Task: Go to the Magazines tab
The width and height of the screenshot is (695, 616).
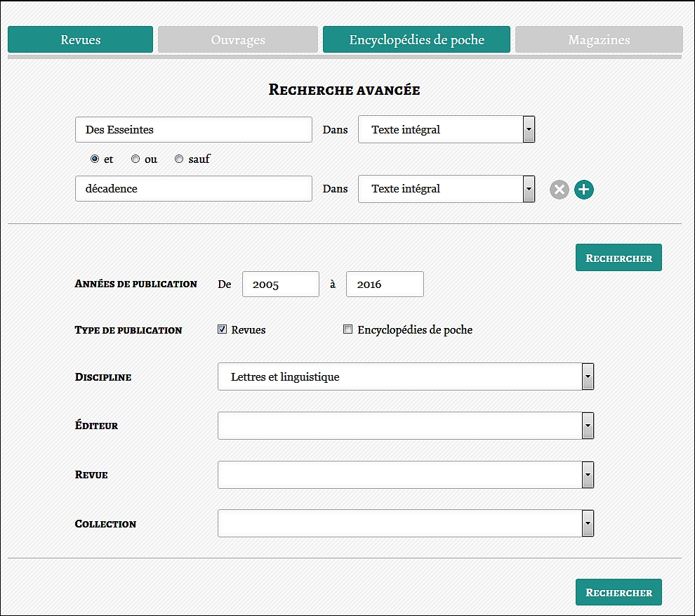Action: coord(599,40)
